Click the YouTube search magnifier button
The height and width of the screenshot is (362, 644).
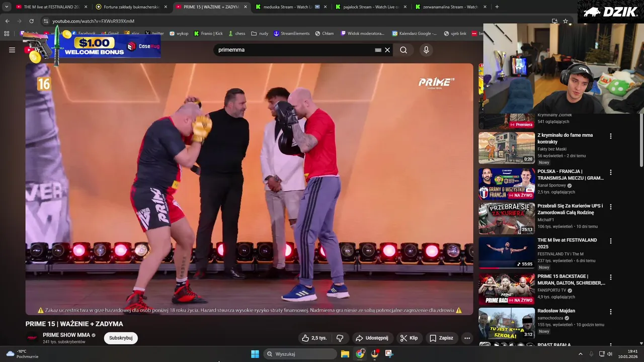click(404, 50)
